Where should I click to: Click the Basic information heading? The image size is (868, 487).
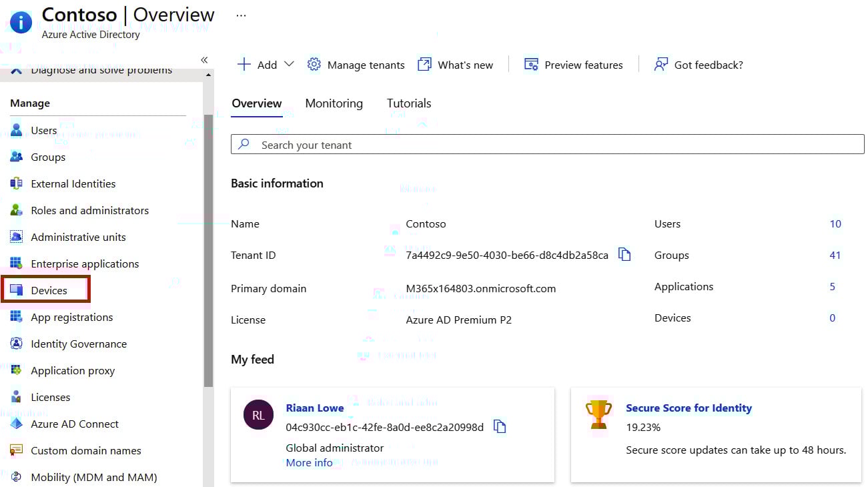pos(277,183)
